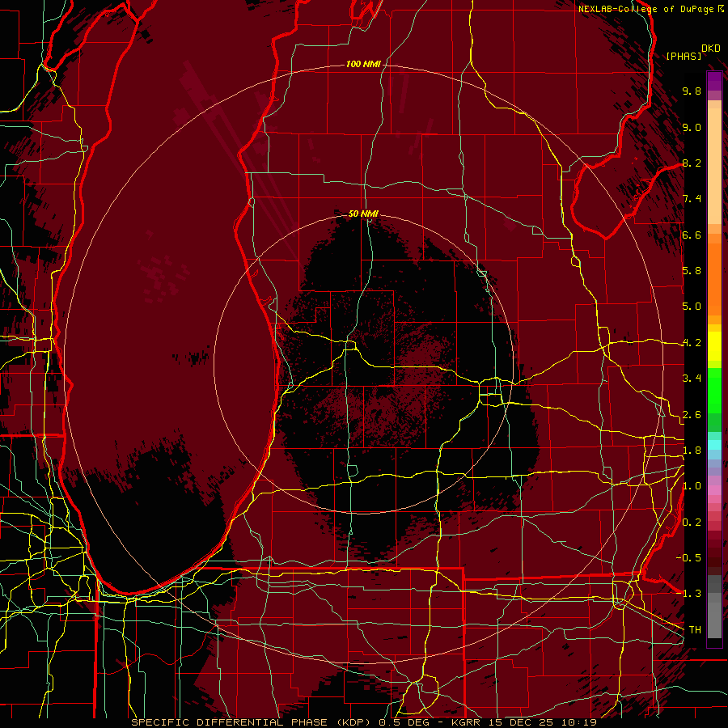
Task: Click the 9.0 color scale value
Action: click(692, 127)
